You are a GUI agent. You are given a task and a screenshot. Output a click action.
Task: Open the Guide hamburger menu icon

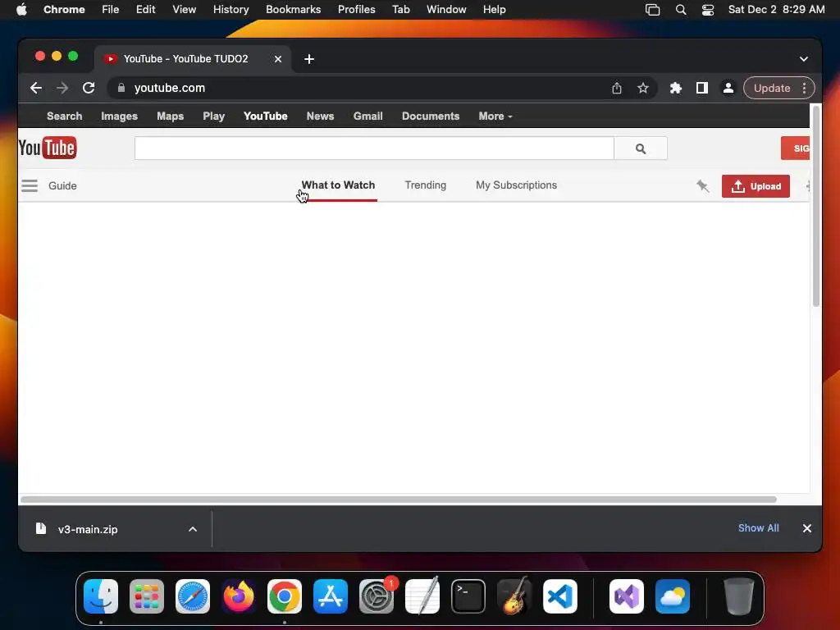pyautogui.click(x=30, y=186)
